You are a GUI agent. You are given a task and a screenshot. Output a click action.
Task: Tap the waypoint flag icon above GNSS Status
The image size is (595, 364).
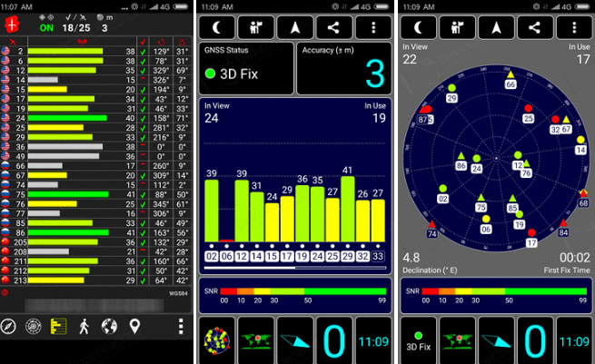pos(259,26)
